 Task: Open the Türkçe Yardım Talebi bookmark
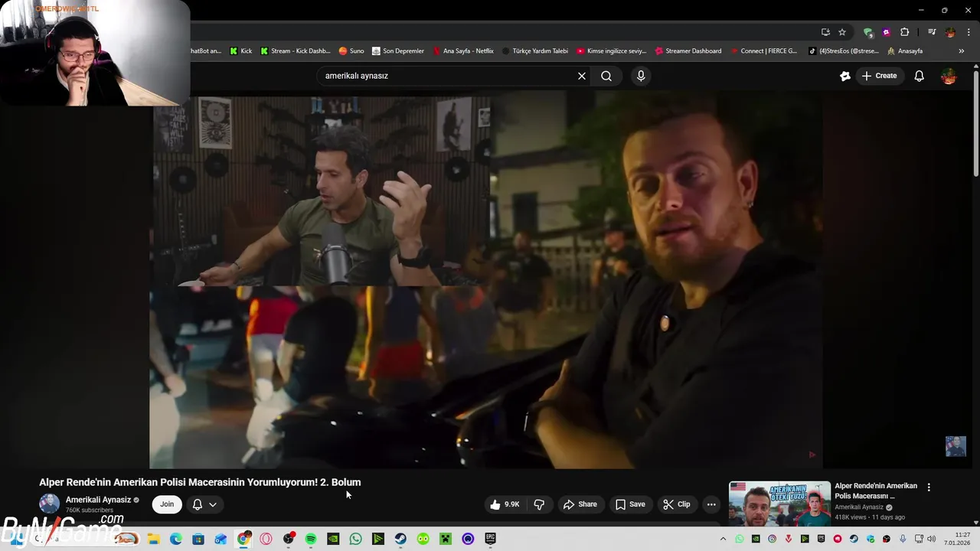(x=534, y=51)
